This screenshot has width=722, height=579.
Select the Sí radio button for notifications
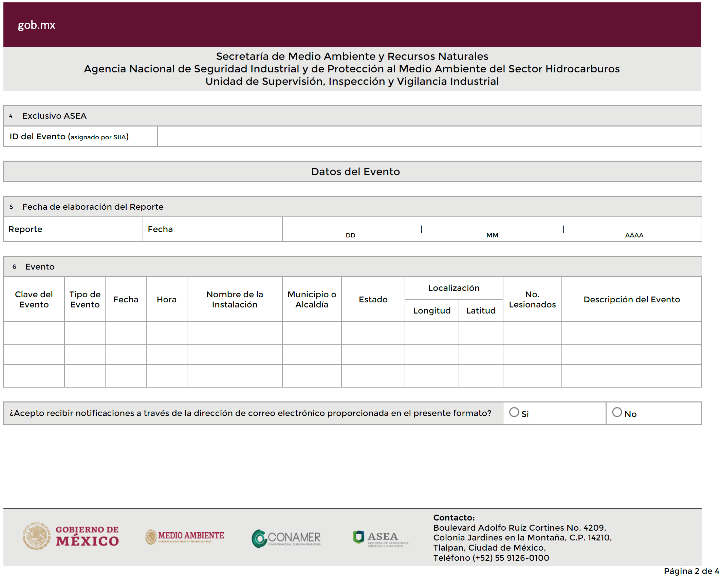click(514, 412)
